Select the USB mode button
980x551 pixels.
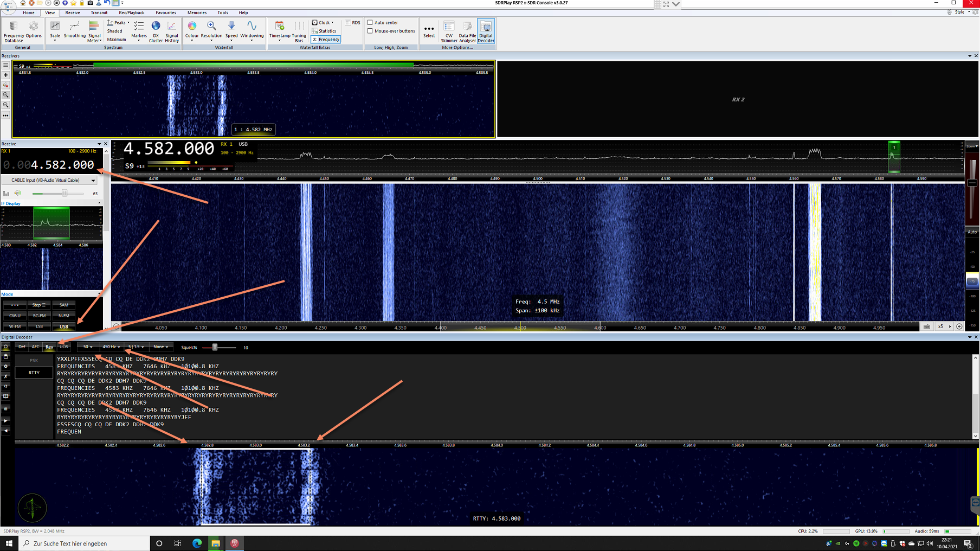coord(64,326)
